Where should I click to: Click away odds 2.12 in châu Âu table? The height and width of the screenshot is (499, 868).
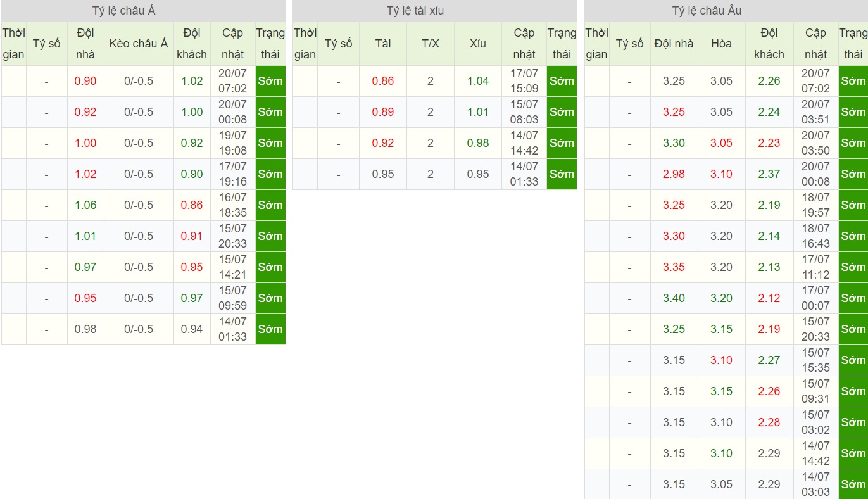769,298
